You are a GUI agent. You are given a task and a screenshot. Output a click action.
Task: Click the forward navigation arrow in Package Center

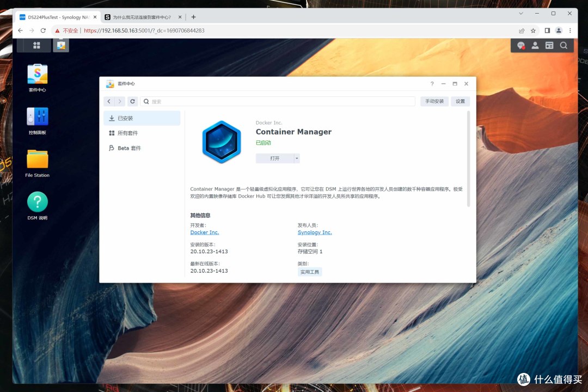tap(119, 101)
